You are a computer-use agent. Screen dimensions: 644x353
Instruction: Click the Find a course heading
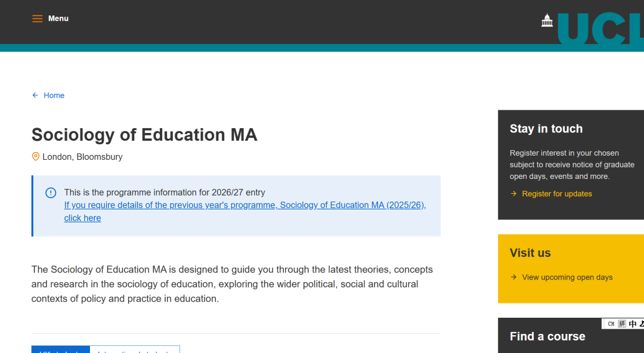click(547, 336)
